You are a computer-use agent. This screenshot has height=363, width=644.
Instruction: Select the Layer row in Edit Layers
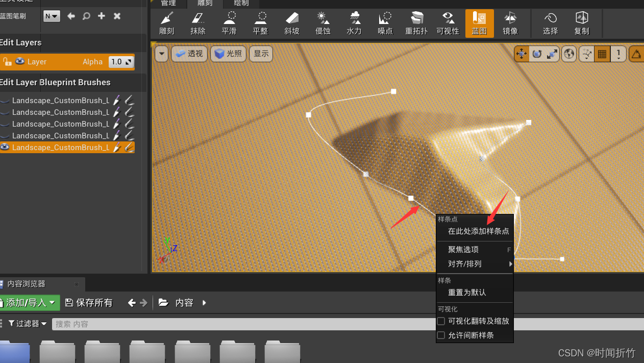click(67, 62)
